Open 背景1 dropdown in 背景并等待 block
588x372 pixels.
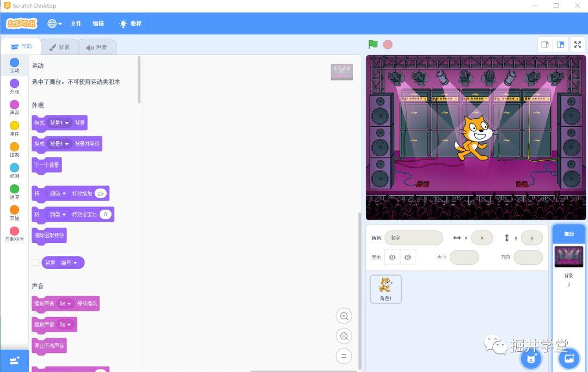coord(59,144)
